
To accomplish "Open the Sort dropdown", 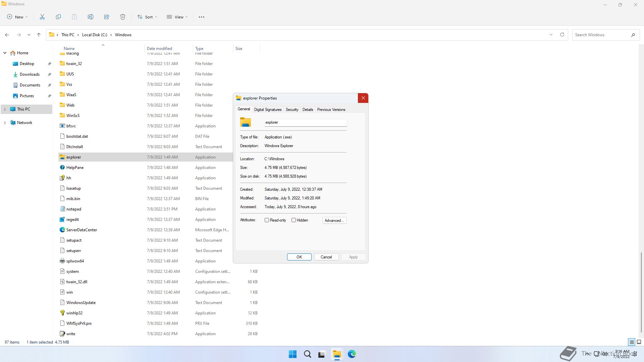I will point(147,17).
